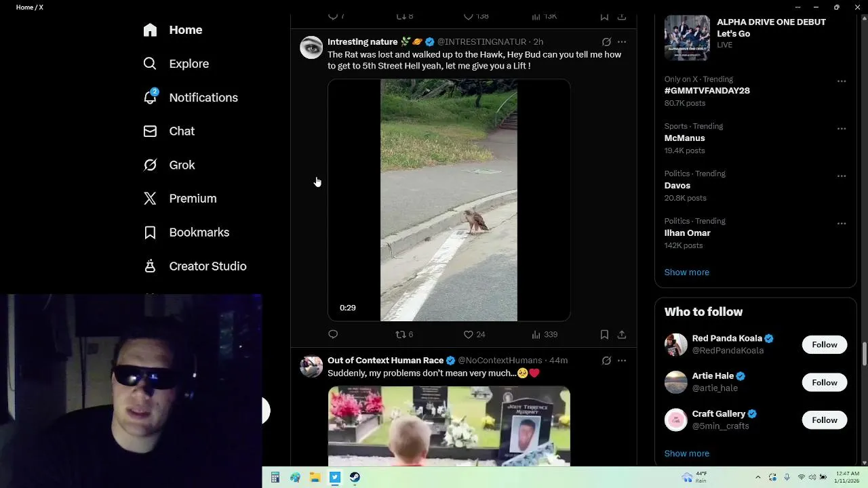
Task: Click the Grok logo icon
Action: coord(150,165)
